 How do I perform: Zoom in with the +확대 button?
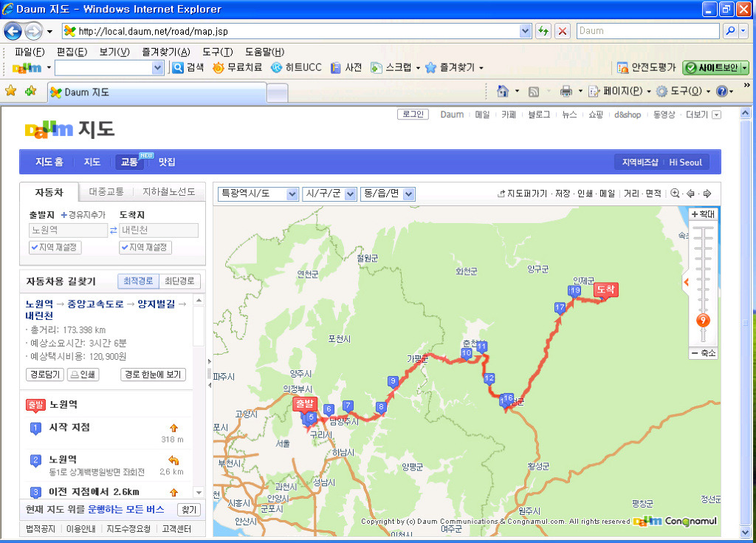(x=703, y=214)
